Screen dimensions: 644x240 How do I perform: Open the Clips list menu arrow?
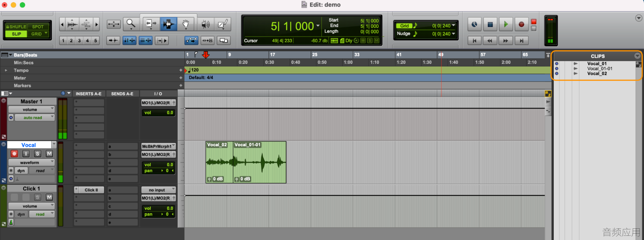(x=637, y=56)
